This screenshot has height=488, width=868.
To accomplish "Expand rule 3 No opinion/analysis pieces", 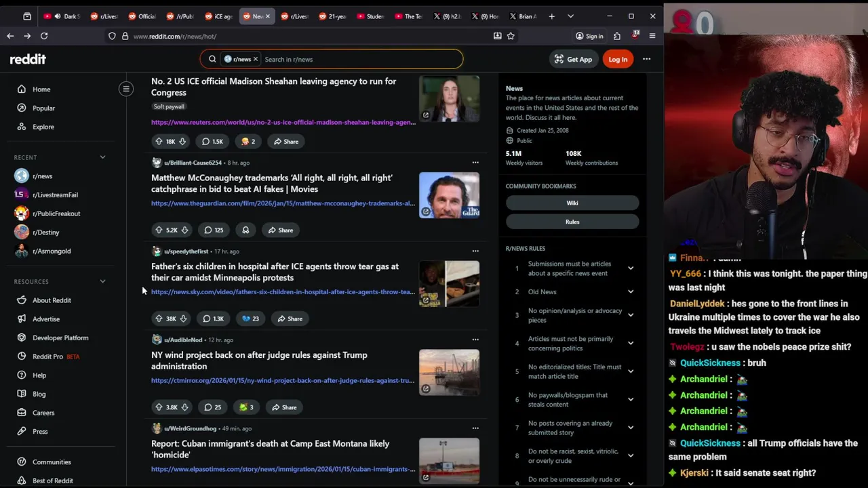I will point(630,315).
